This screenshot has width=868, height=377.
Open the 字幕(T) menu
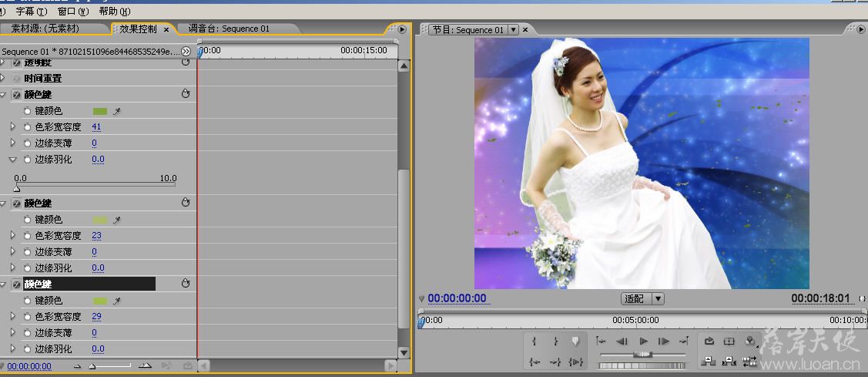point(32,11)
